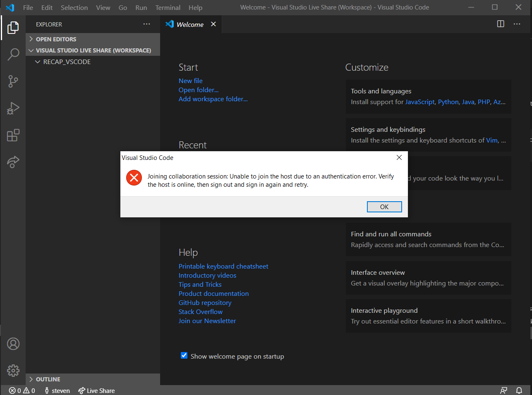Open the Tips and Tricks link
Image resolution: width=532 pixels, height=395 pixels.
pyautogui.click(x=200, y=284)
